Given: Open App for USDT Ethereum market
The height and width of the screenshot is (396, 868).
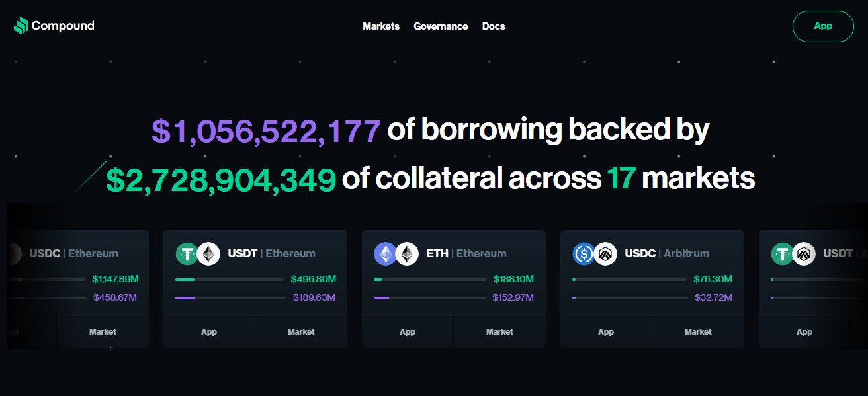Looking at the screenshot, I should click(209, 332).
